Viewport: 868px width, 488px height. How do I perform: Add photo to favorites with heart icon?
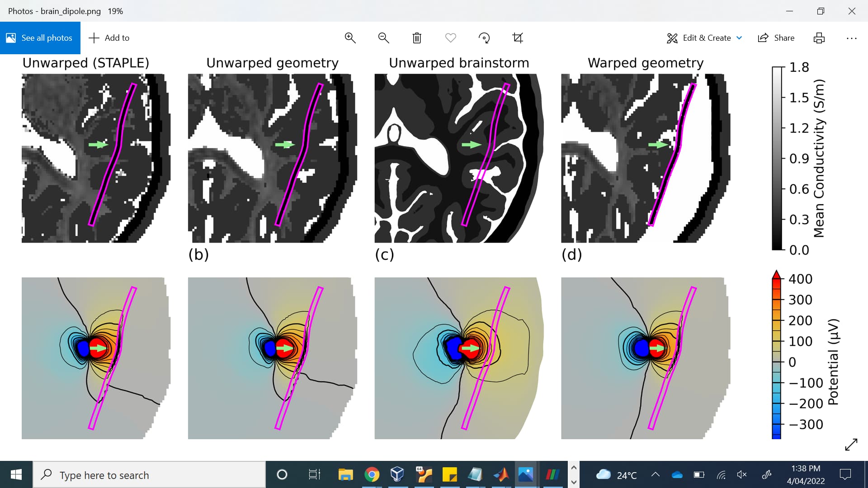point(450,38)
